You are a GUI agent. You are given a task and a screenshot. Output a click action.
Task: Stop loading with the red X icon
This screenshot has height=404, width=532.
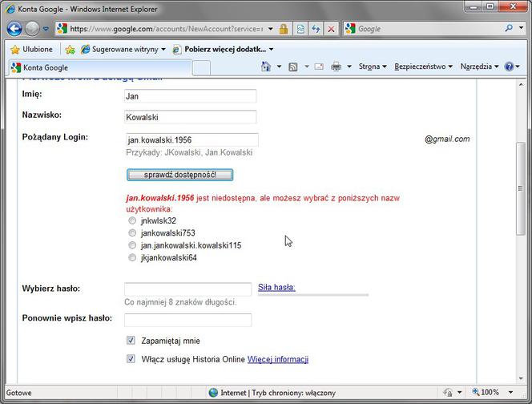[331, 29]
